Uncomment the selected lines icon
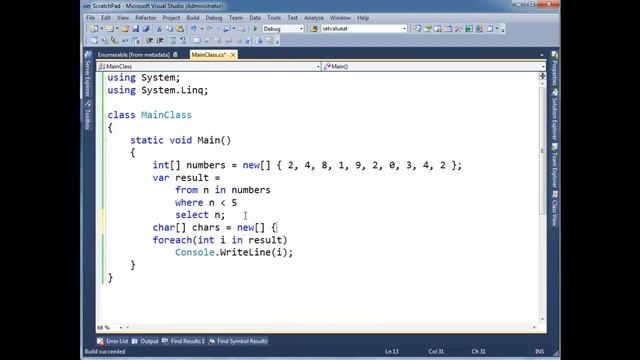The height and width of the screenshot is (360, 640). (x=183, y=40)
